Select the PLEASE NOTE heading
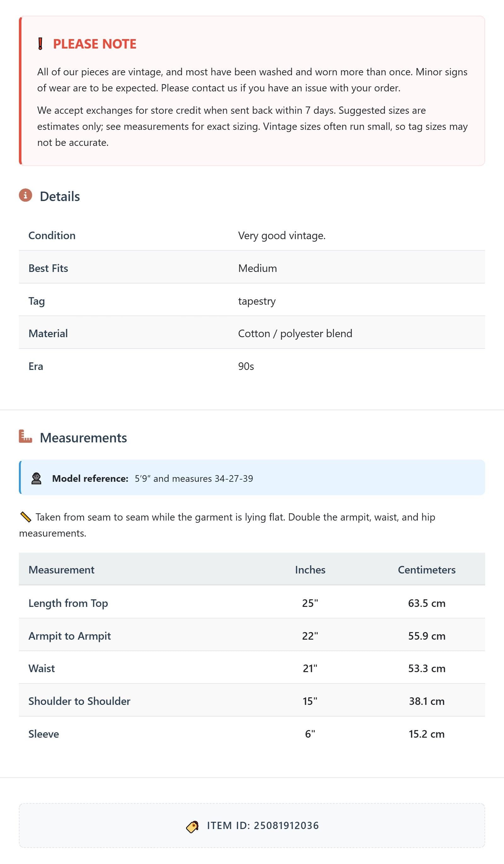The image size is (504, 864). click(x=94, y=44)
